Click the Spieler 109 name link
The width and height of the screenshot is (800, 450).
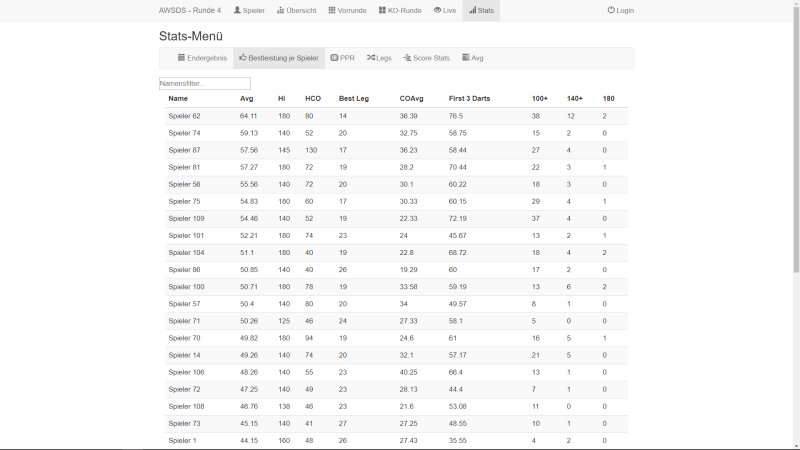pyautogui.click(x=186, y=218)
